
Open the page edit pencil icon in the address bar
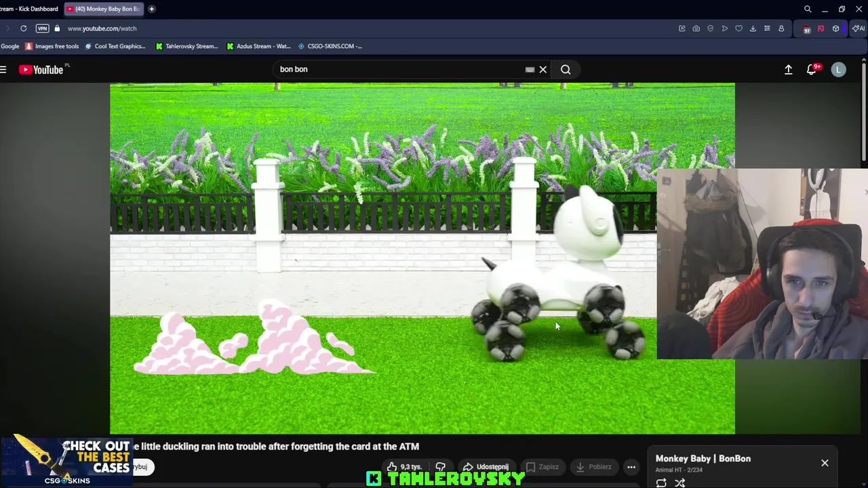pos(682,28)
